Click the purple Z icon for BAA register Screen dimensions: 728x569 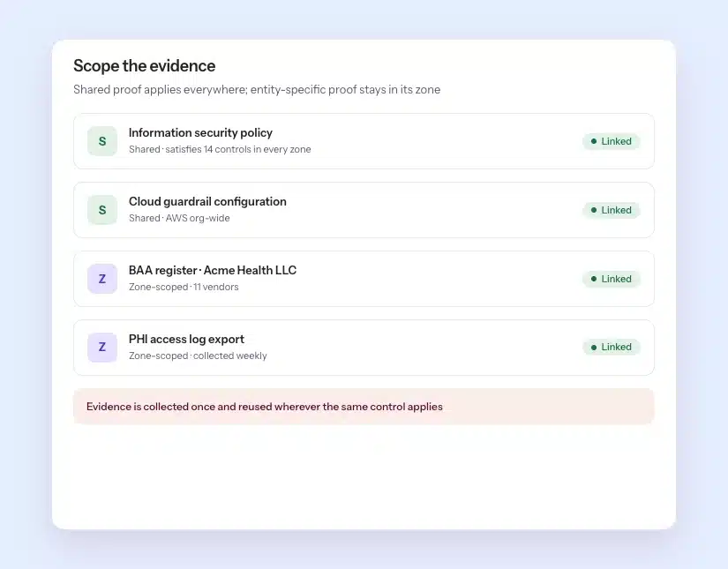click(102, 279)
